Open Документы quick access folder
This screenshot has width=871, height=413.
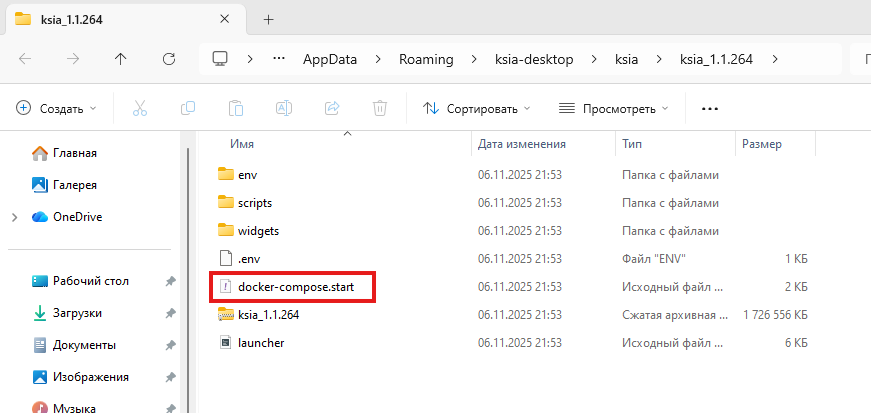coord(84,345)
